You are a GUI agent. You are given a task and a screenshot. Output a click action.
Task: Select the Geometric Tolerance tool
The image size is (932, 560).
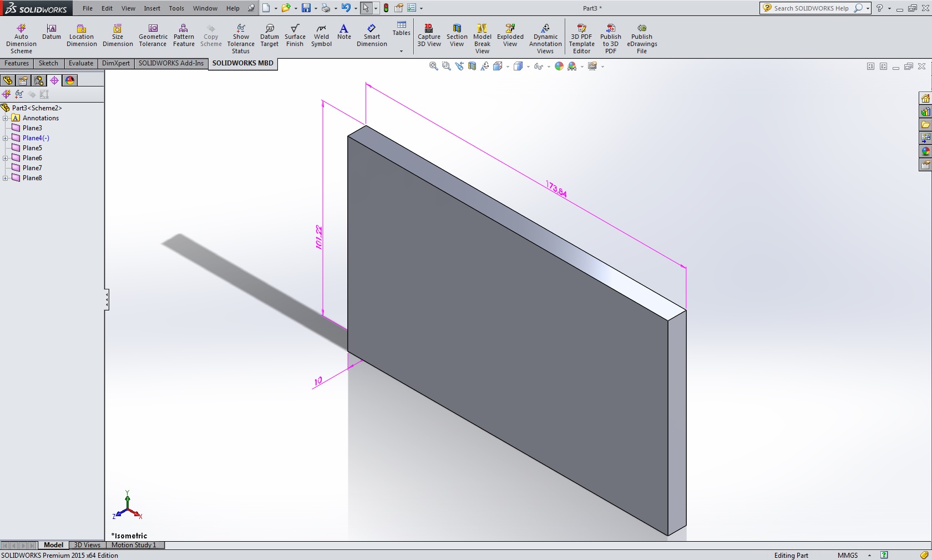point(153,36)
